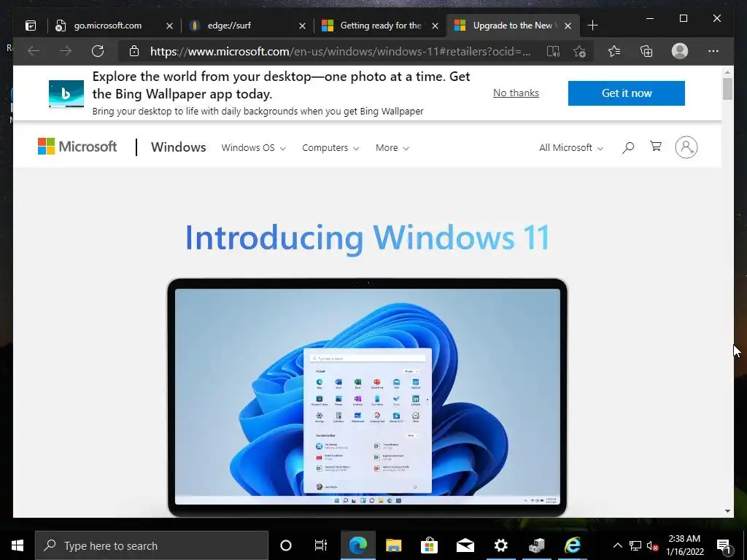Open Internet Explorer in taskbar
Viewport: 747px width, 560px height.
click(x=572, y=545)
